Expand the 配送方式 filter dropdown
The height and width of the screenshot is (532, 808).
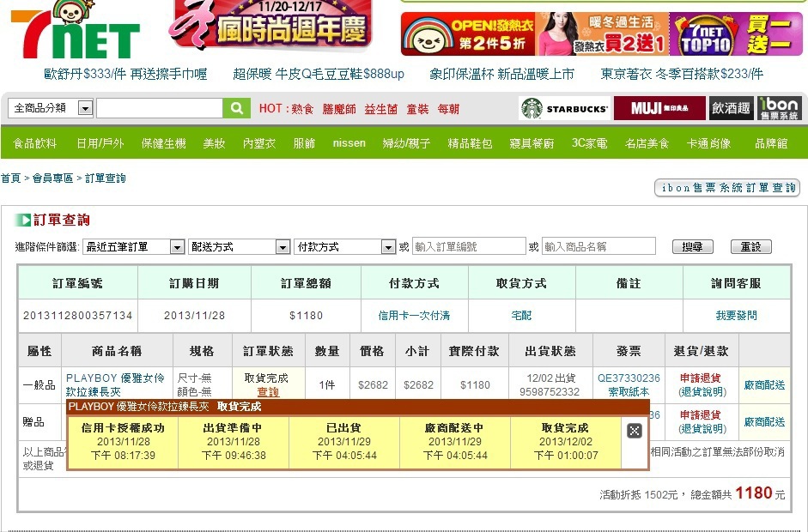[x=239, y=247]
